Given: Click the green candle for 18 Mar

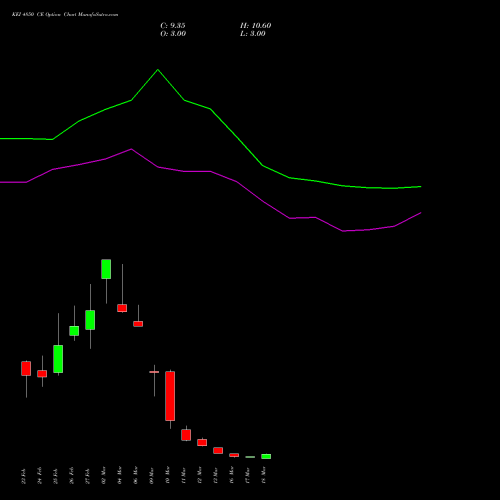Looking at the screenshot, I should tap(266, 456).
